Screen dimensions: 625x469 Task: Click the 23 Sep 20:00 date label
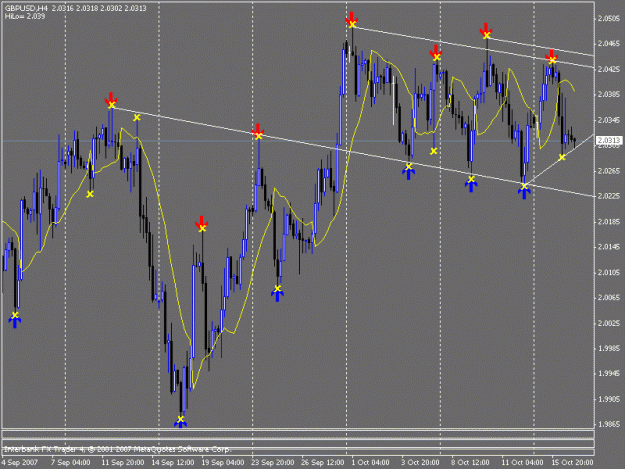(273, 463)
